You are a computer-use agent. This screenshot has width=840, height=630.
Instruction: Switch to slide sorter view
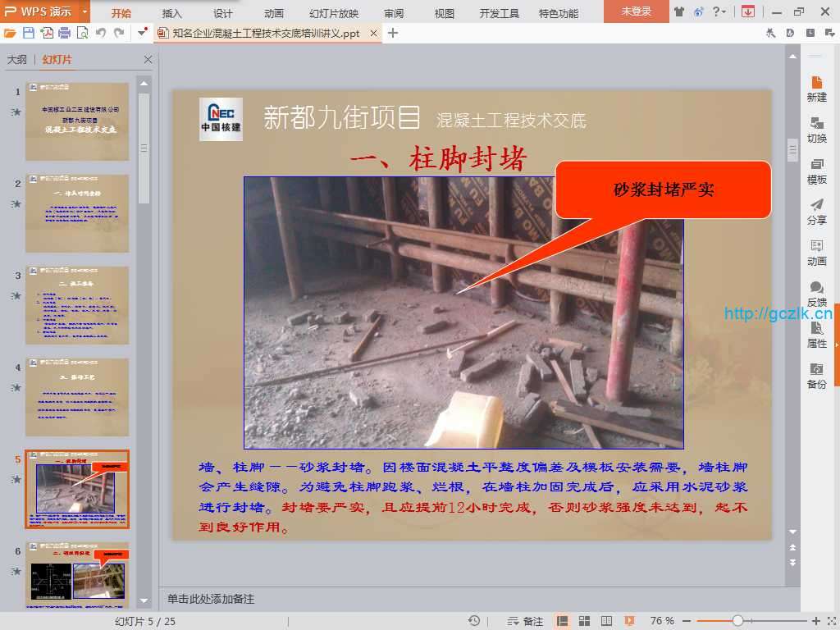[x=585, y=621]
